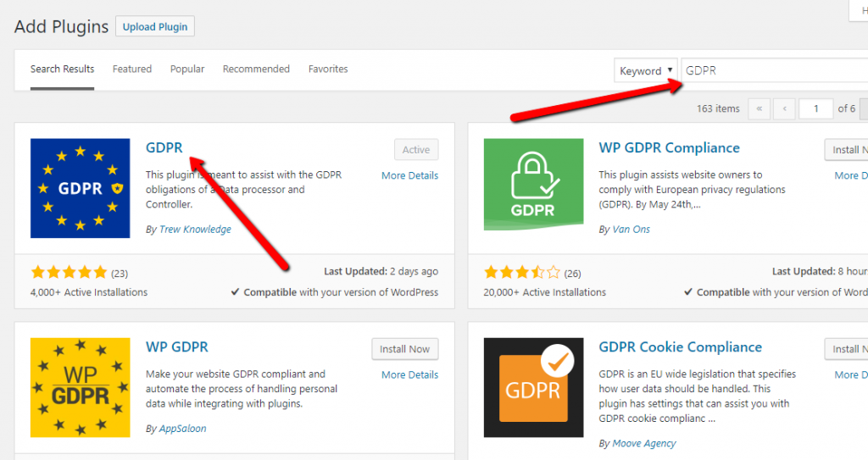The width and height of the screenshot is (868, 460).
Task: Click the orange GDPR Cookie Compliance logo
Action: [x=534, y=387]
